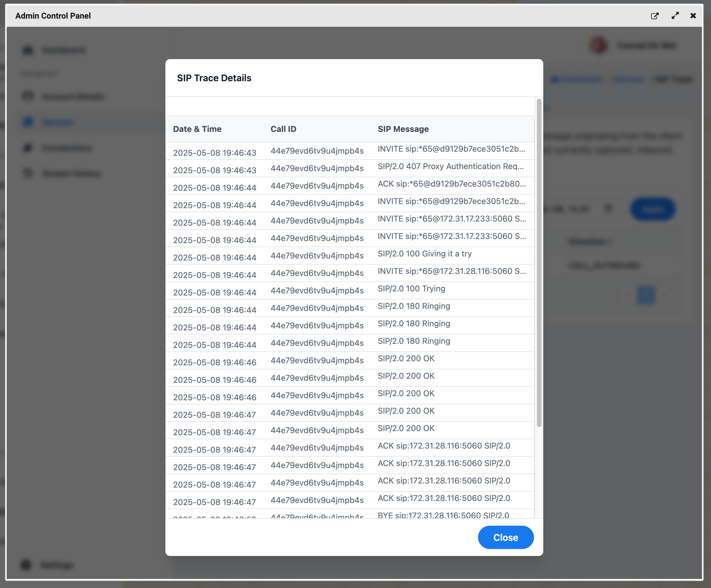Click the BYE sip:172.31.28.116 message row
The height and width of the screenshot is (588, 711).
point(443,515)
